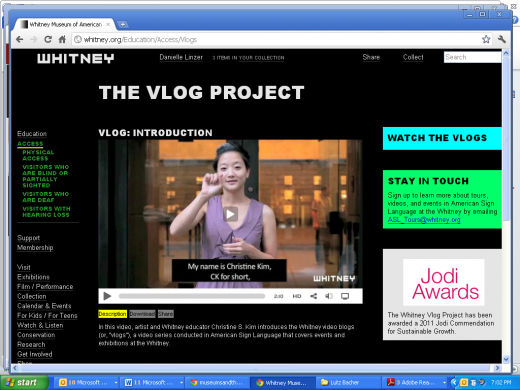Open the Danielle Linzer account link
The image size is (520, 390).
(x=181, y=57)
